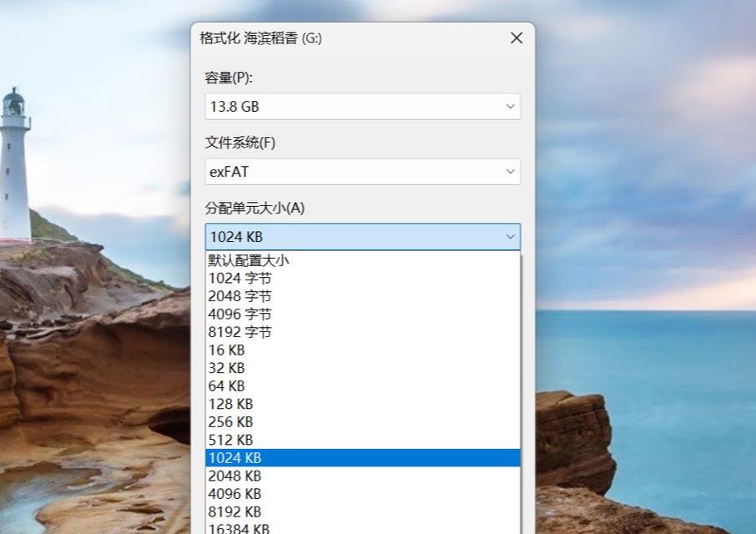Collapse the 分配单元大小 combo box

pyautogui.click(x=363, y=237)
